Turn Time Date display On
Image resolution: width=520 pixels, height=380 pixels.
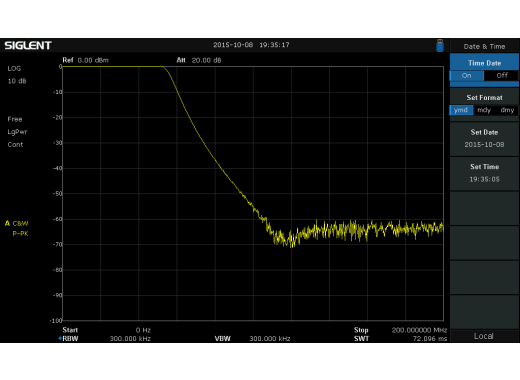tap(467, 76)
